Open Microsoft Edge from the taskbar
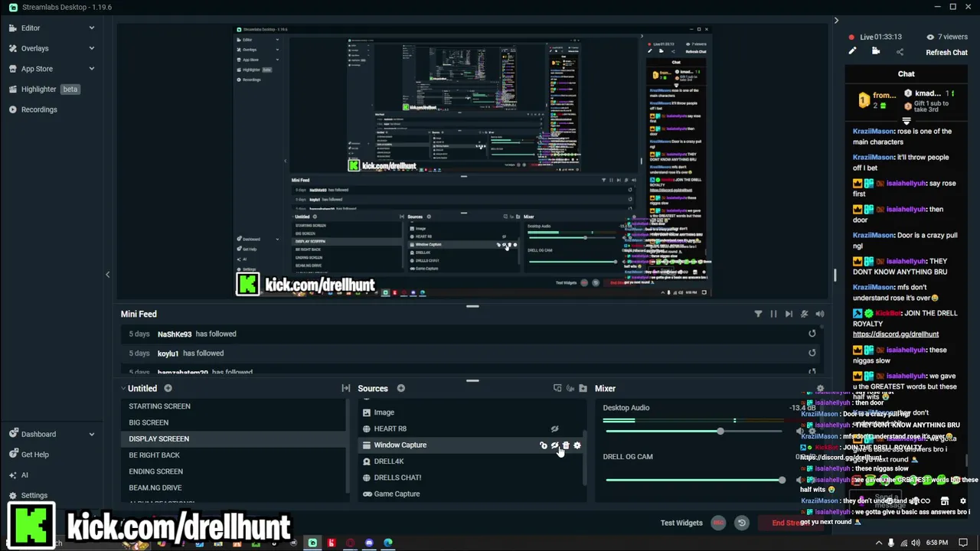The width and height of the screenshot is (980, 551). (388, 543)
